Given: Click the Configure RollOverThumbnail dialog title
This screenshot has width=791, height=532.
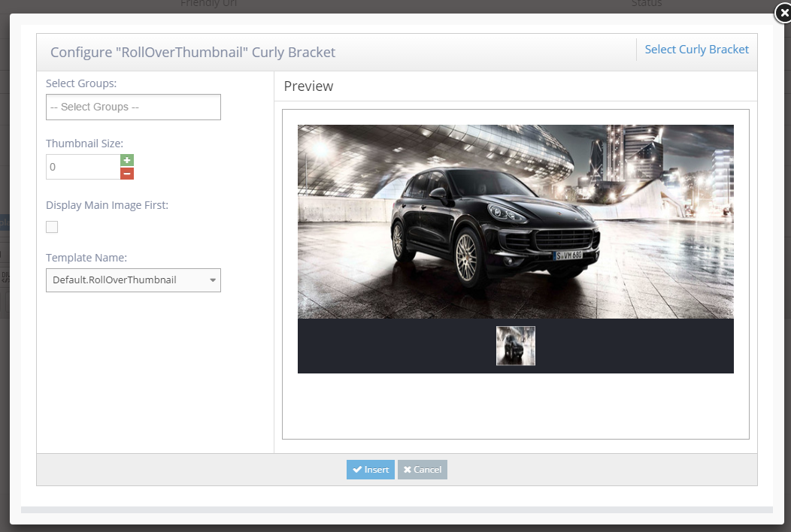Looking at the screenshot, I should 192,52.
